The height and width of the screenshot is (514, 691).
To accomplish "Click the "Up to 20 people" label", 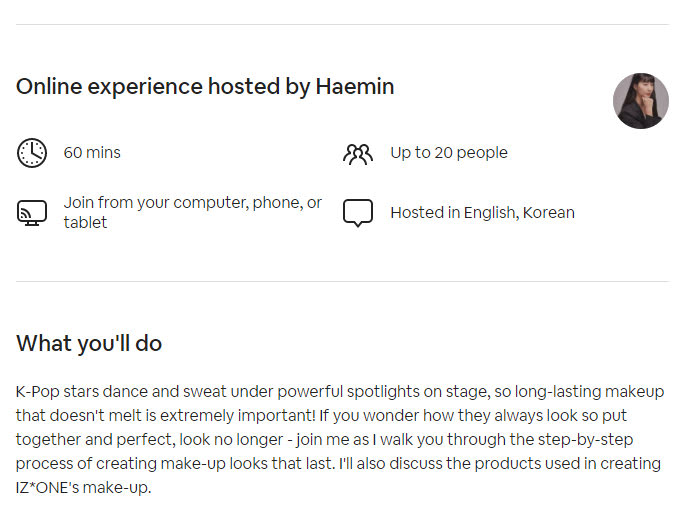I will 449,153.
